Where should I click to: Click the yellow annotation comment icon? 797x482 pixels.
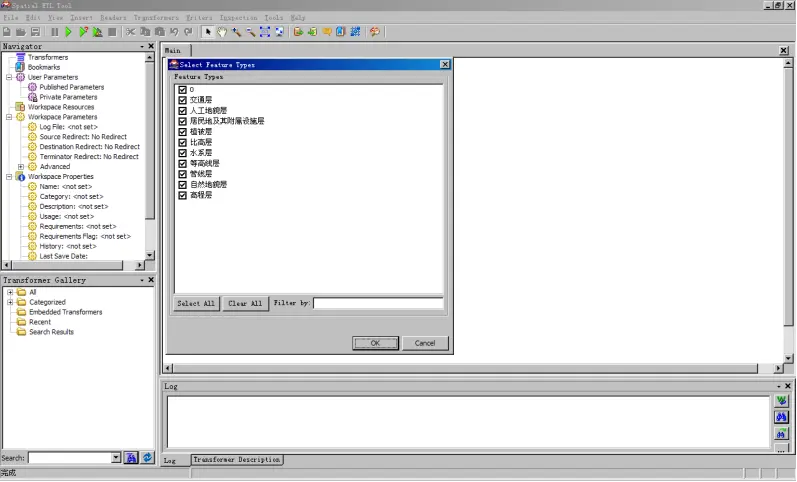click(x=327, y=32)
